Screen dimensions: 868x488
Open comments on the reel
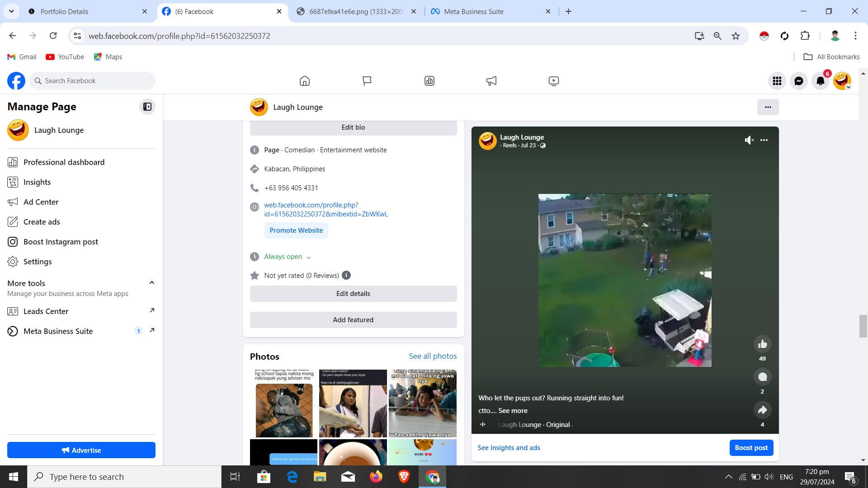tap(762, 377)
